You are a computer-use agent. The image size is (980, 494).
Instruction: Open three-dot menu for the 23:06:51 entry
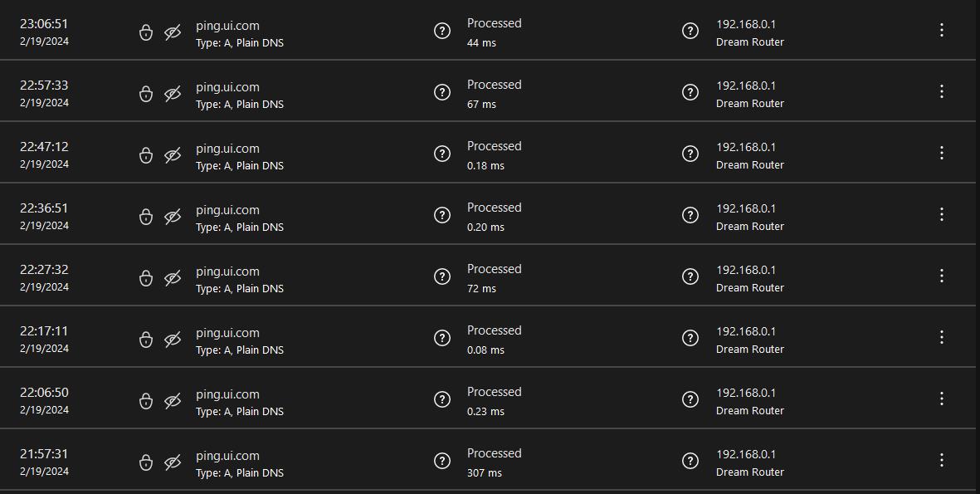941,30
